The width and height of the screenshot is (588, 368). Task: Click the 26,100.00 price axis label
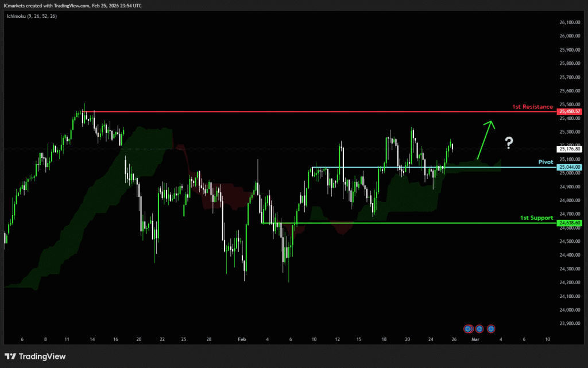point(570,22)
